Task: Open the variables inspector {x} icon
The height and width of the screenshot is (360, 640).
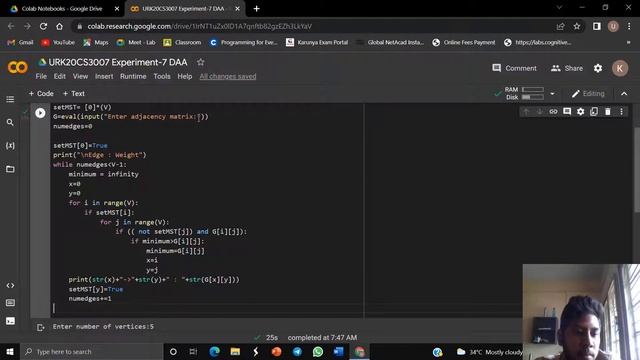Action: [10, 146]
